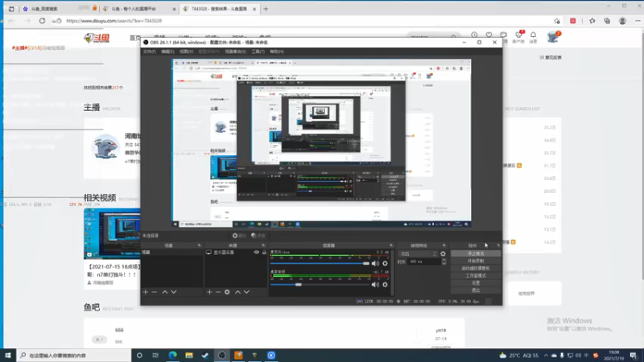Pop out the Controls dock
Viewport: 644px width, 362px height.
498,245
